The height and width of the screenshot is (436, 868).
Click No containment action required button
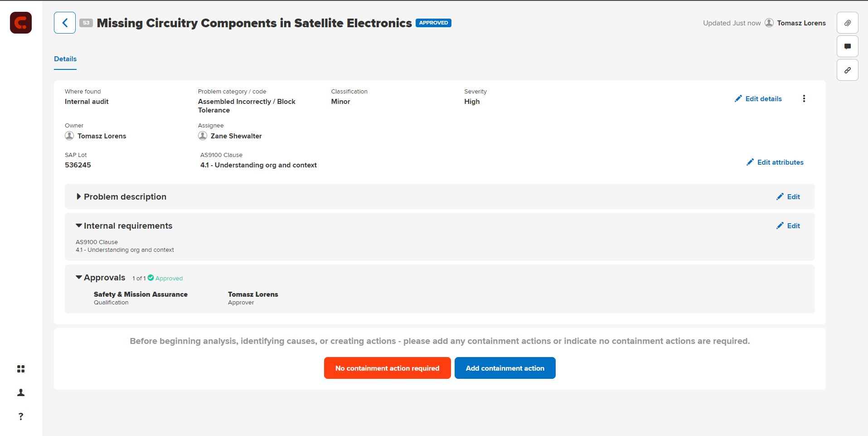[x=387, y=368]
